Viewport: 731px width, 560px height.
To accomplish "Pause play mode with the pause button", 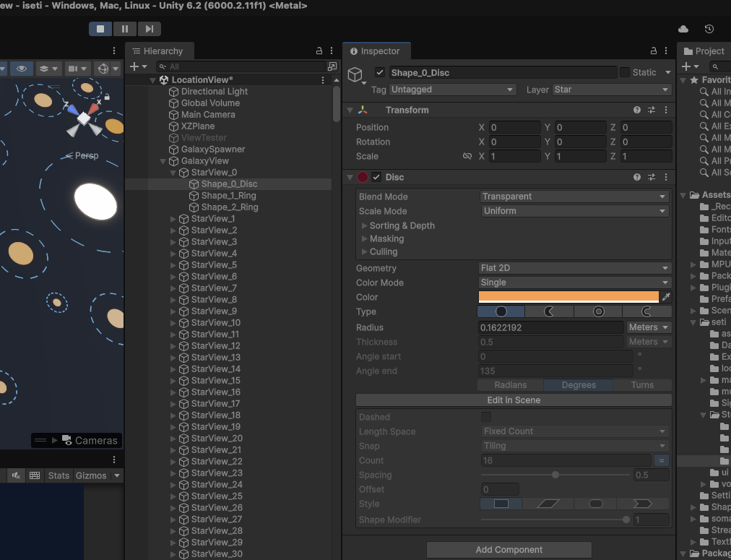I will click(125, 29).
